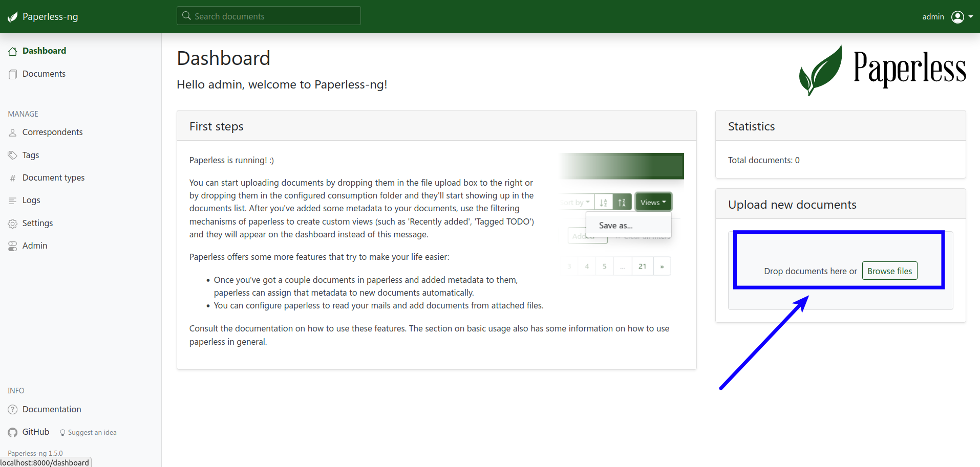Click the Paperless is running! text
Viewport: 980px width, 467px height.
tap(231, 160)
